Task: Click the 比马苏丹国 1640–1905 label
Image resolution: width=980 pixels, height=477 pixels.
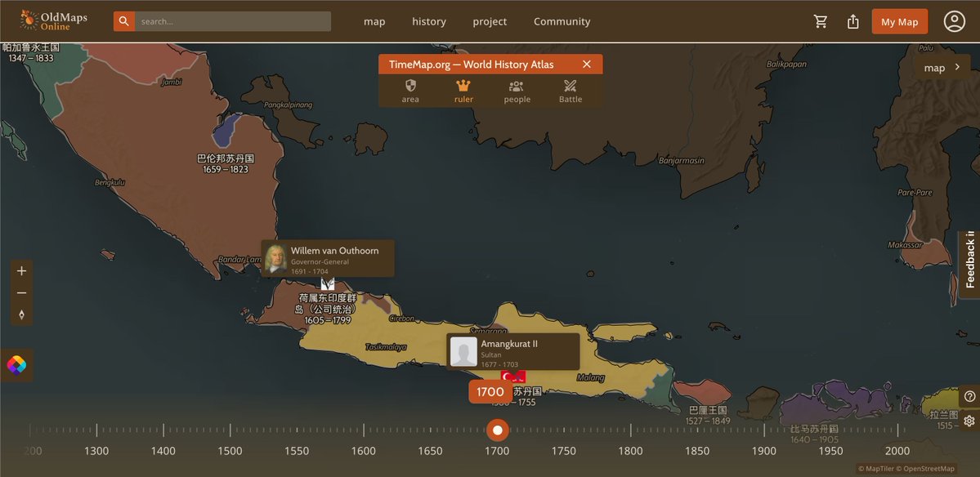Action: click(813, 434)
